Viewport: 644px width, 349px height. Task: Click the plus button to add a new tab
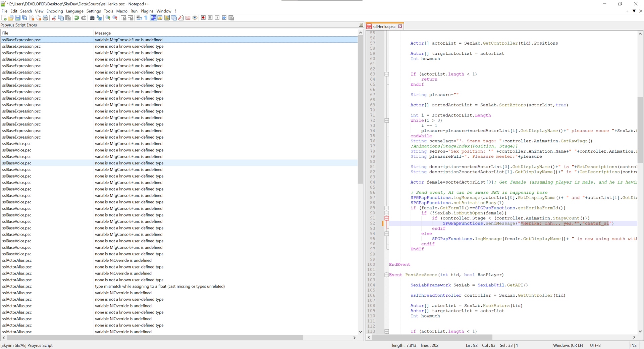[627, 11]
